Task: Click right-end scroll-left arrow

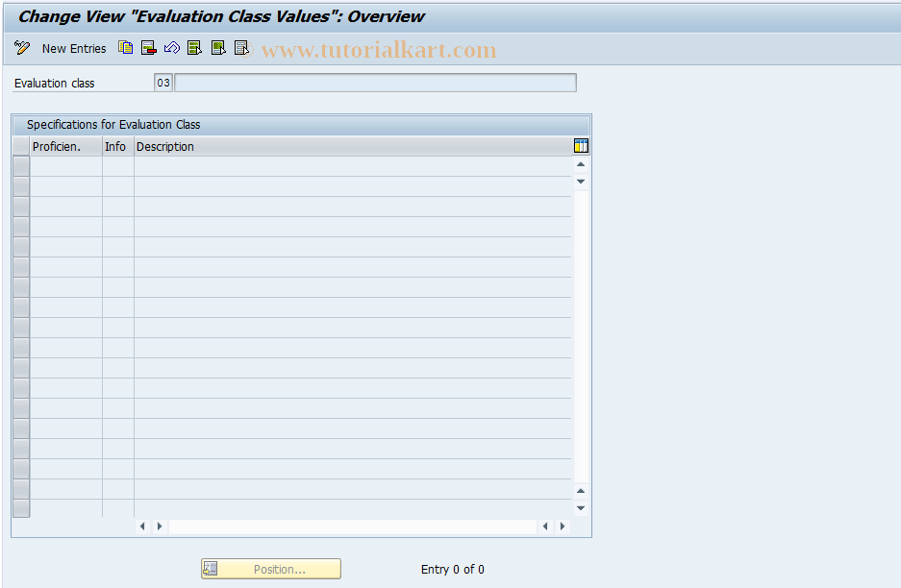Action: click(545, 526)
